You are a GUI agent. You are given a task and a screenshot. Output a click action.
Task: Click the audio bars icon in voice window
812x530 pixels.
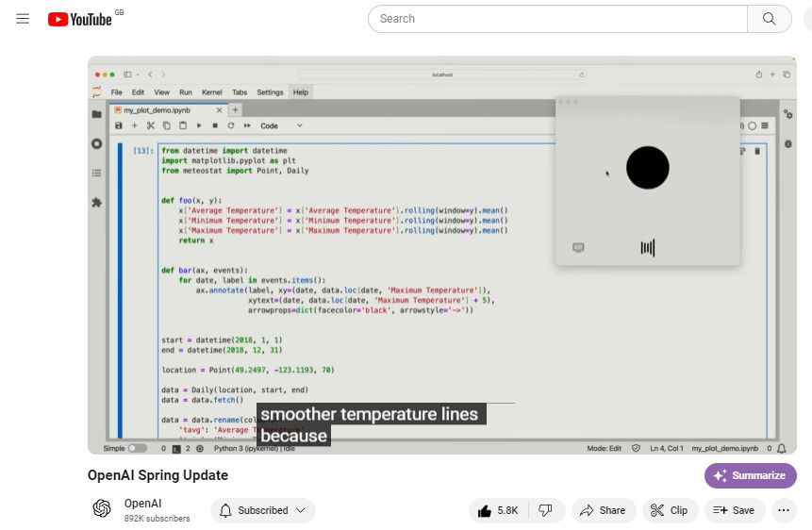point(647,248)
